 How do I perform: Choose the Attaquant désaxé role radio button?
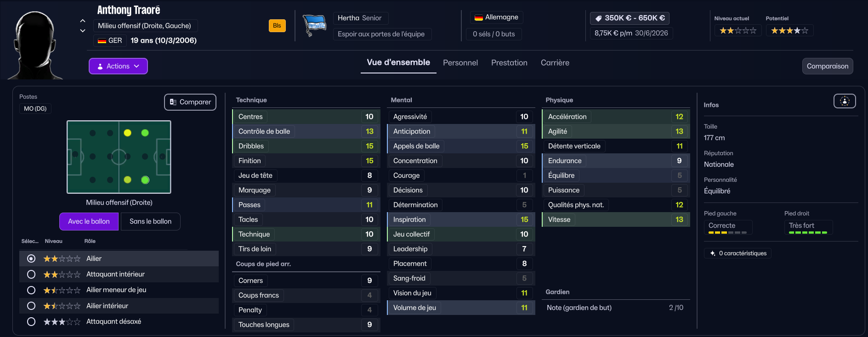31,321
